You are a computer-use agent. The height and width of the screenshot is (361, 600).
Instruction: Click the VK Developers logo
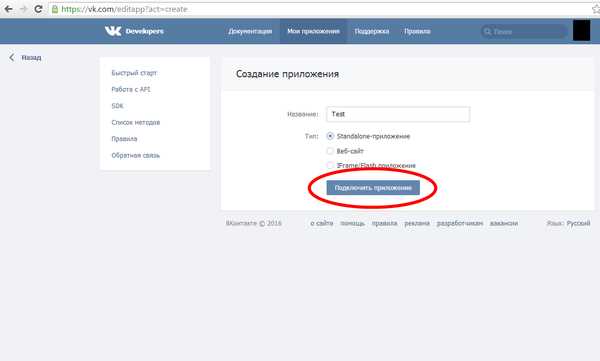134,31
